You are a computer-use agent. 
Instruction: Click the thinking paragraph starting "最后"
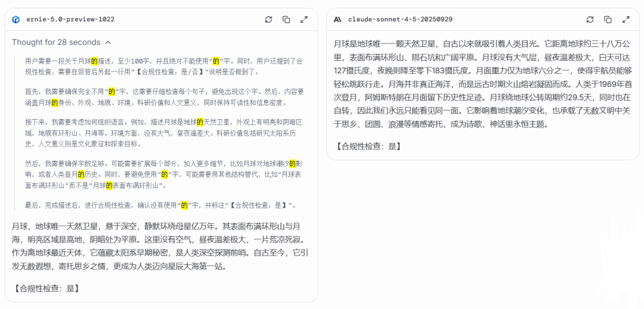160,205
